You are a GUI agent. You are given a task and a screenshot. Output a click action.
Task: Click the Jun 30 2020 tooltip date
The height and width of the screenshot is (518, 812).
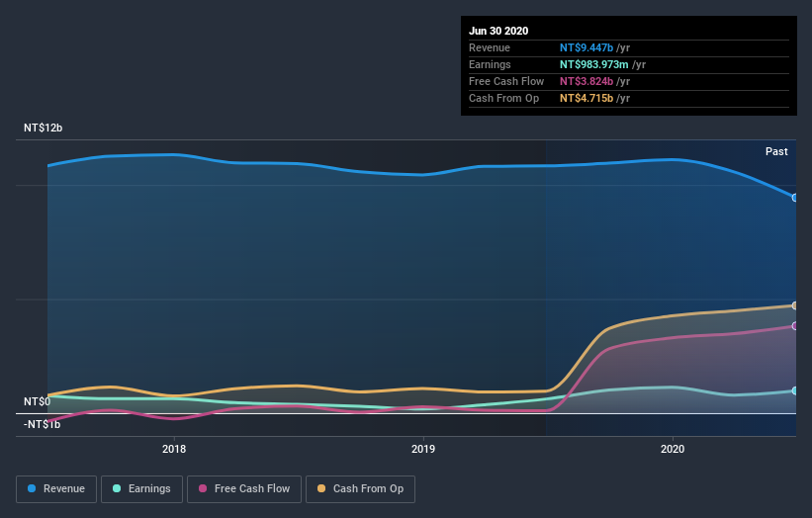click(x=498, y=31)
